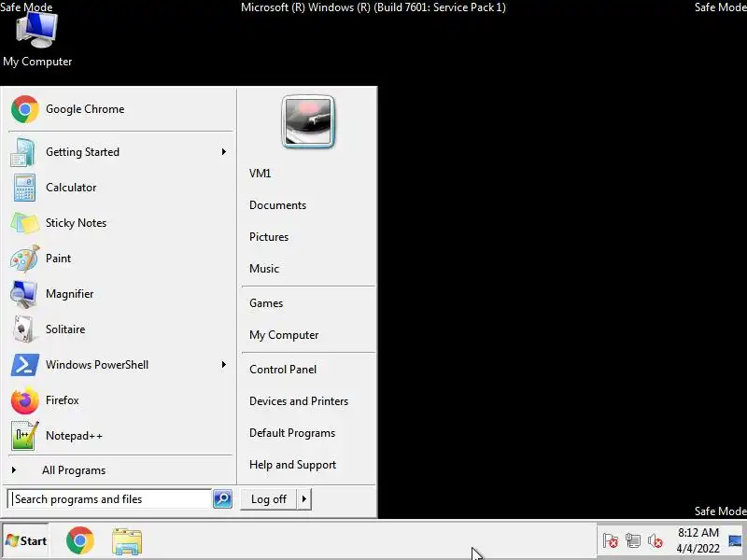The width and height of the screenshot is (747, 560).
Task: Click the Solitaire text label
Action: click(65, 329)
